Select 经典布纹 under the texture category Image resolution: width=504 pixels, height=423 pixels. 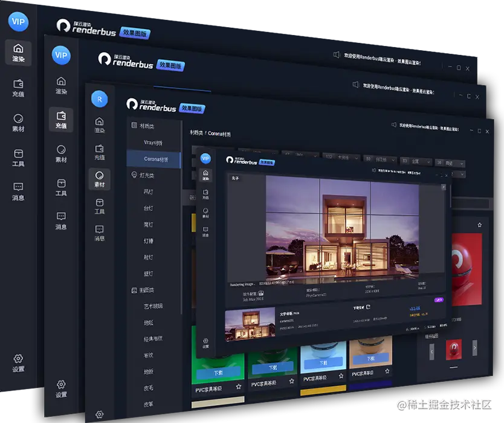tap(153, 338)
